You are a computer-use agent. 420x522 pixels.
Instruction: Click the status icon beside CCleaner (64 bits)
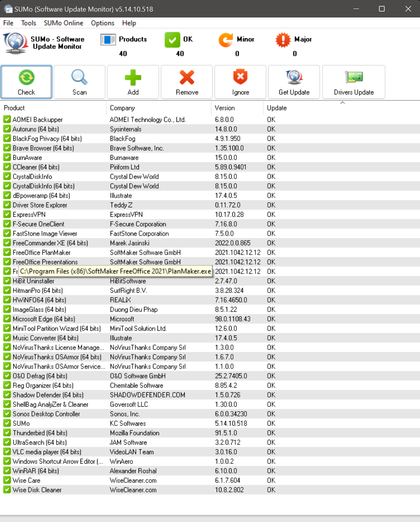click(x=7, y=167)
